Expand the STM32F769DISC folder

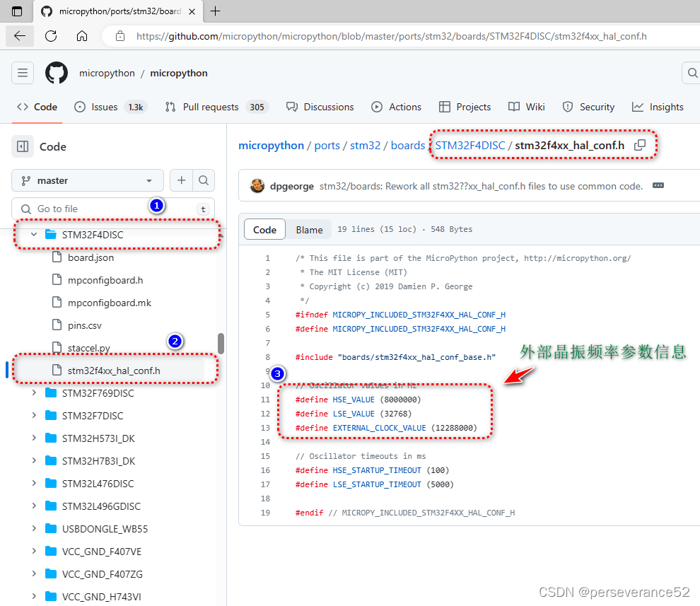pos(34,393)
